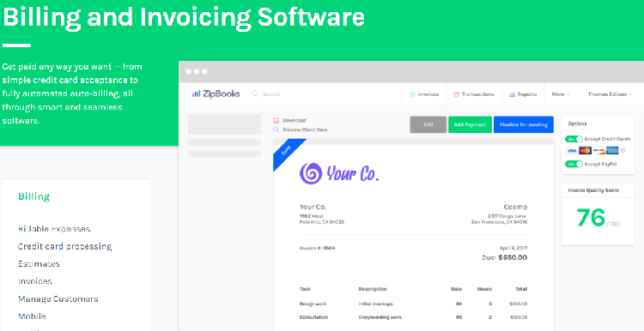Click the ZipBooks logo icon
This screenshot has height=331, width=644.
[196, 94]
